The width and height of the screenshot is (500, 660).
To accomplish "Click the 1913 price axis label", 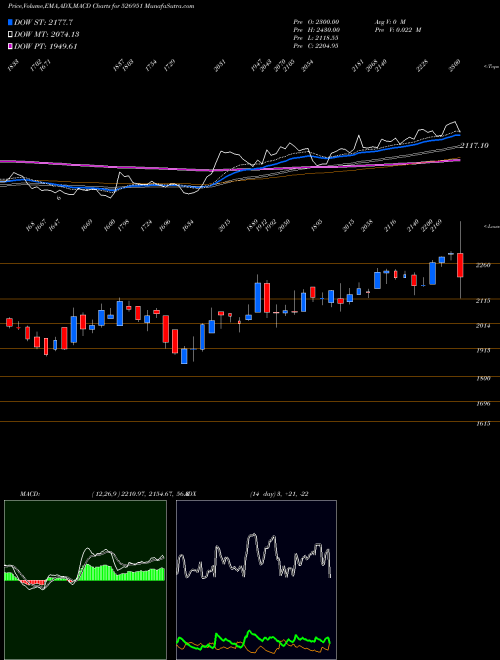I will click(483, 350).
